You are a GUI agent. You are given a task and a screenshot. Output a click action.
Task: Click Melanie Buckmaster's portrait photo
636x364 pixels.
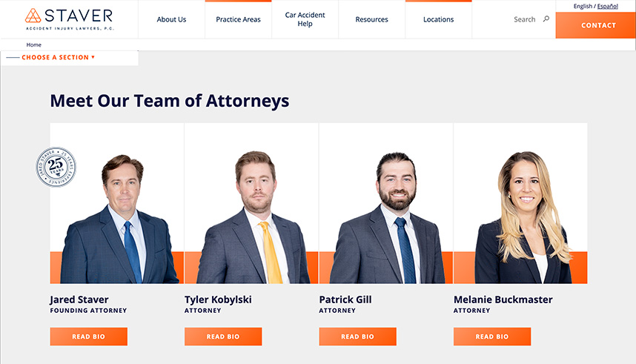pos(520,203)
